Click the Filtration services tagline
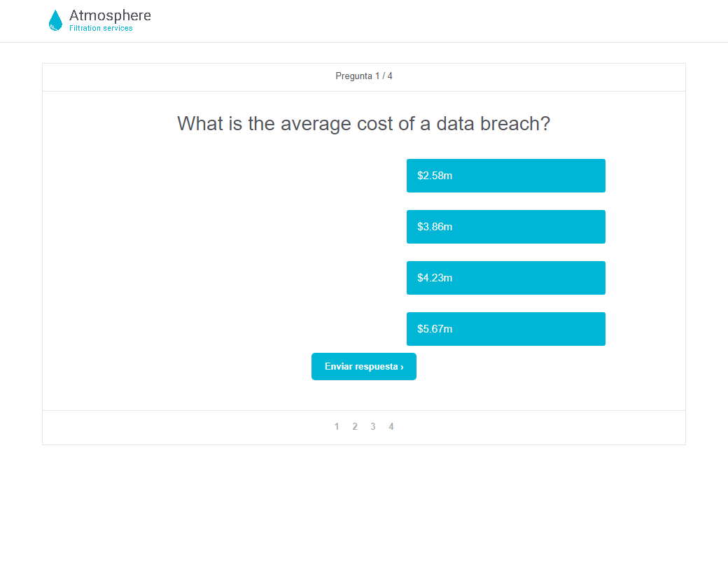 click(101, 28)
